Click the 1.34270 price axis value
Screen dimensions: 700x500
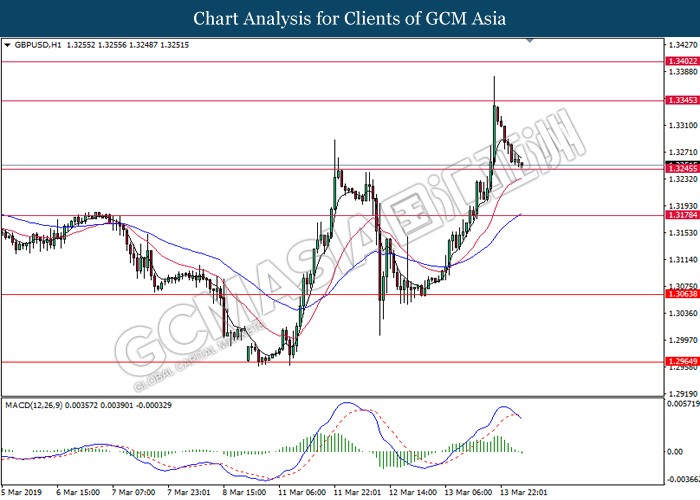point(683,45)
